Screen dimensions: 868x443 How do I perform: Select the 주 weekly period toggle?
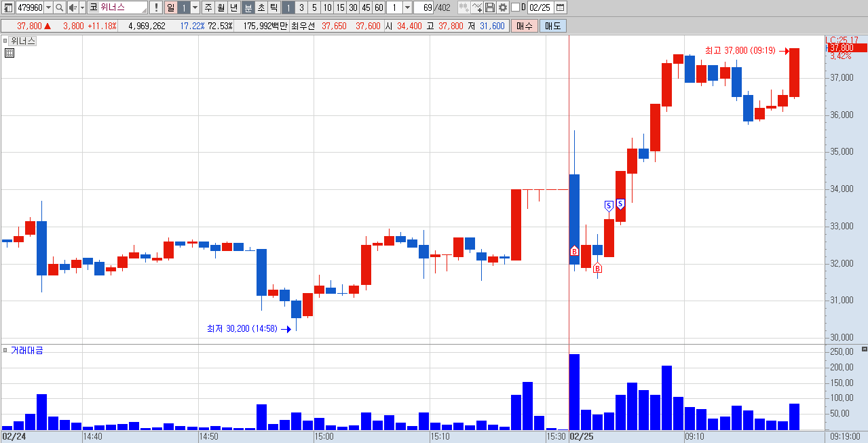tap(208, 7)
